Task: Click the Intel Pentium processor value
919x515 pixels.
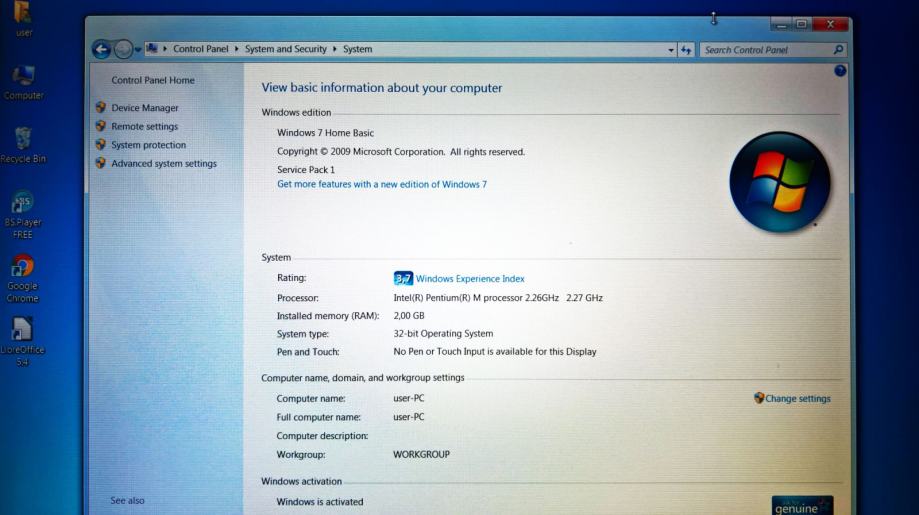Action: pos(498,298)
